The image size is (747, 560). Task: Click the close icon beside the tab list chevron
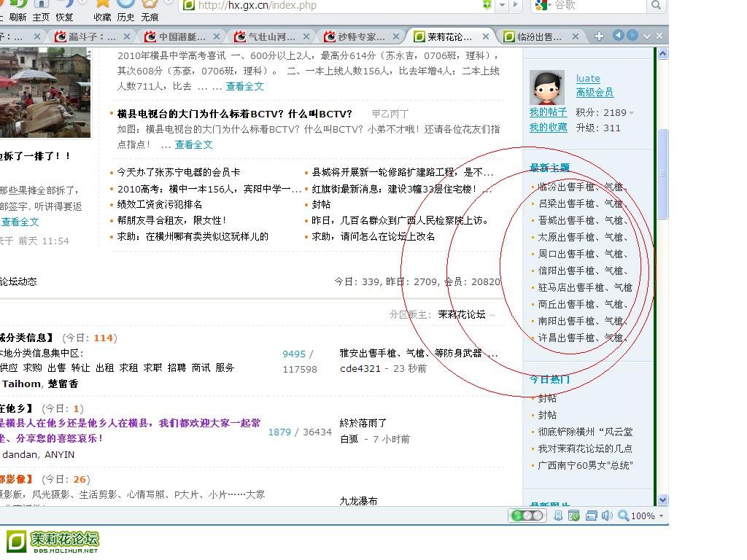coord(659,36)
